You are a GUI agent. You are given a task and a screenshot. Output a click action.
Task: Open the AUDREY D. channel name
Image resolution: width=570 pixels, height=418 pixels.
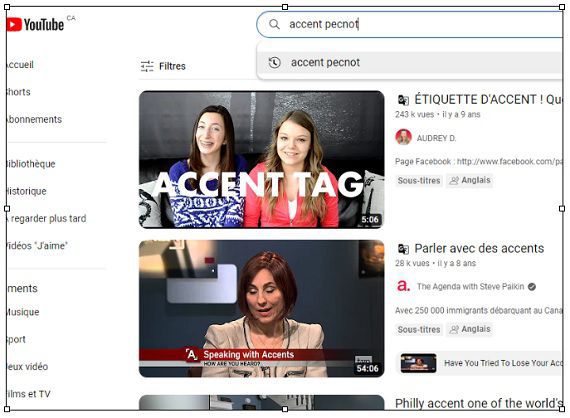point(436,138)
